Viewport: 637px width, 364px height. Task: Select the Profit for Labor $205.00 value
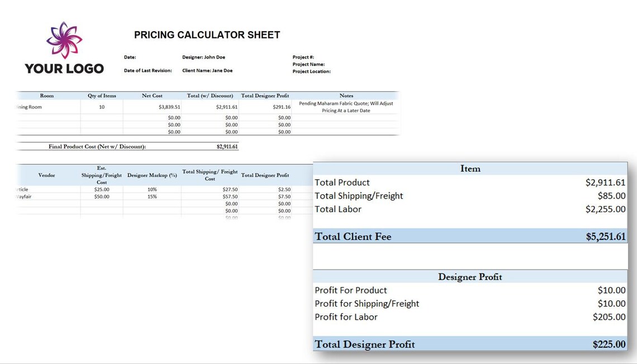point(609,317)
